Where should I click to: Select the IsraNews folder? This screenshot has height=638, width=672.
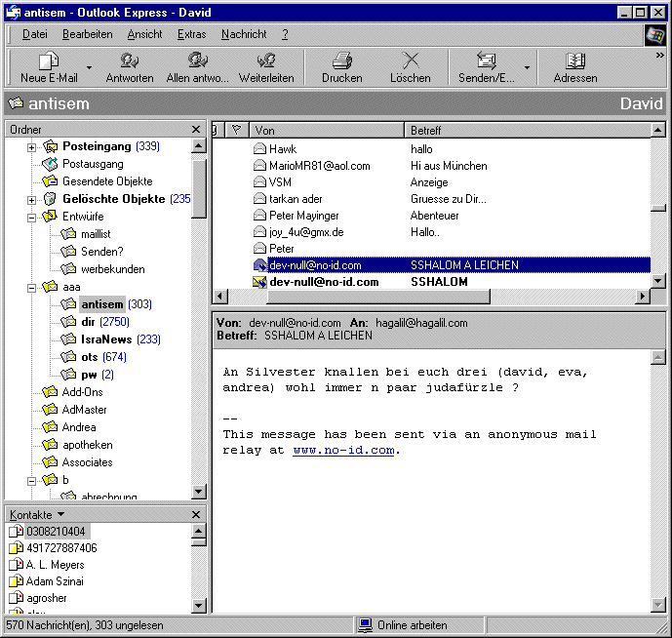click(107, 339)
